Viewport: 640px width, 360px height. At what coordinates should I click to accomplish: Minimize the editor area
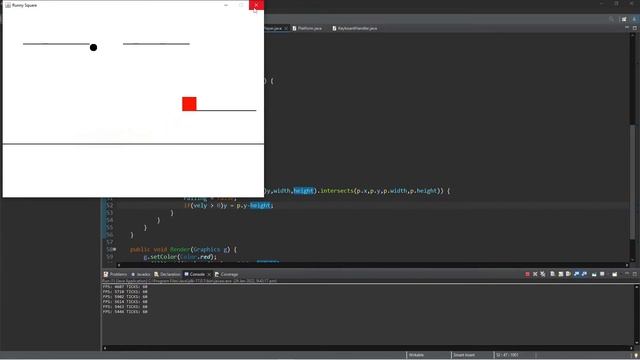point(627,28)
